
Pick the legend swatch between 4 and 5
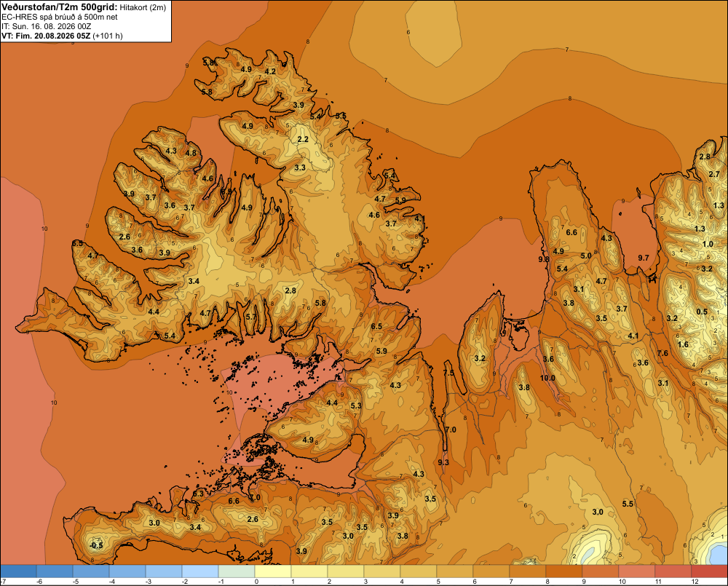pyautogui.click(x=419, y=571)
